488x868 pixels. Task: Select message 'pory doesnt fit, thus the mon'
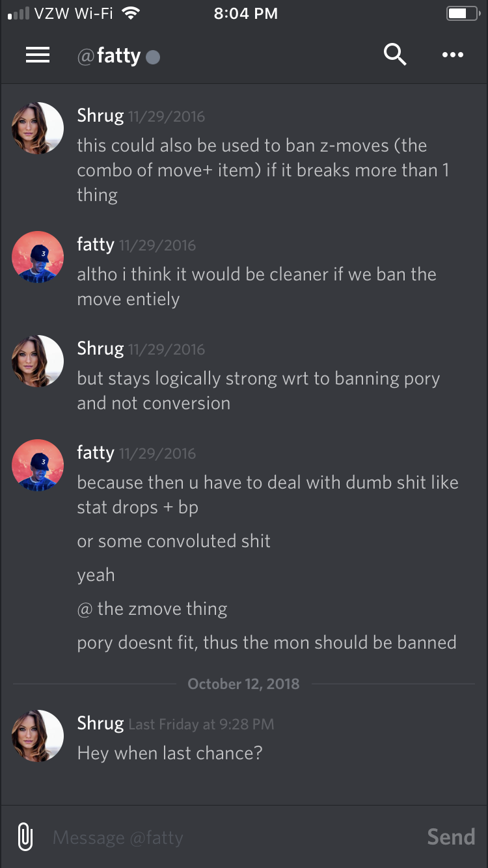[267, 643]
